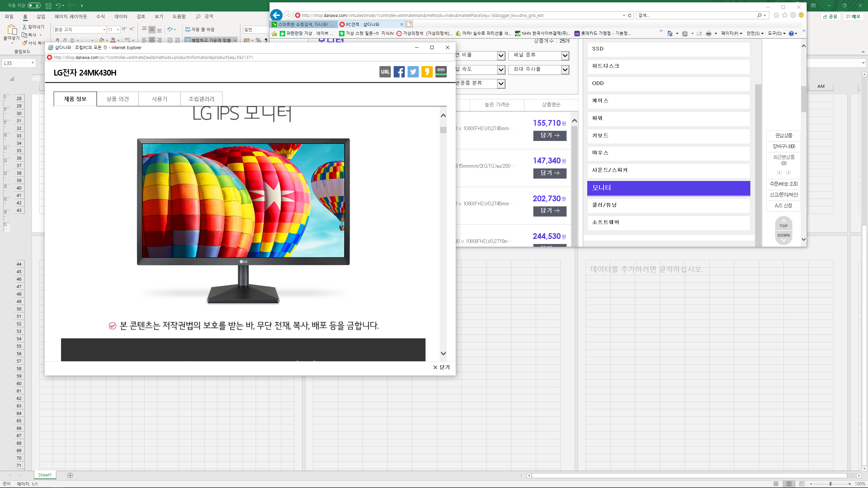Open the IE 도구(O) command menu

pyautogui.click(x=776, y=33)
